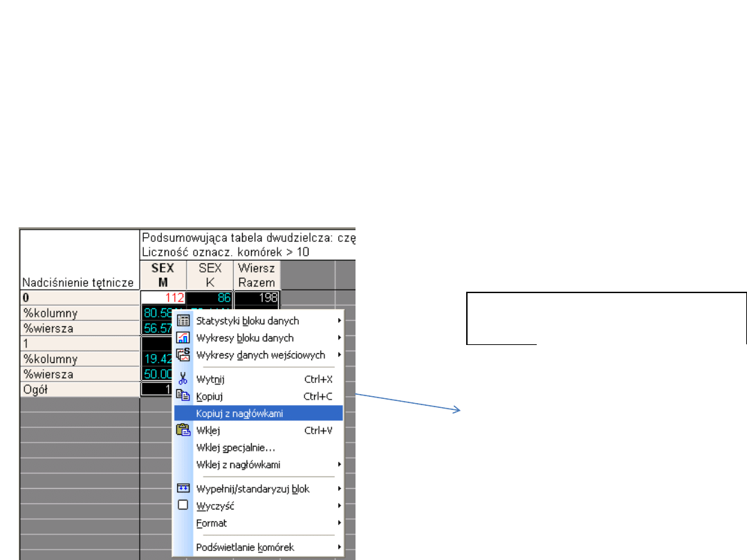Select the Wiersz Razem column header
The height and width of the screenshot is (560, 747).
257,275
